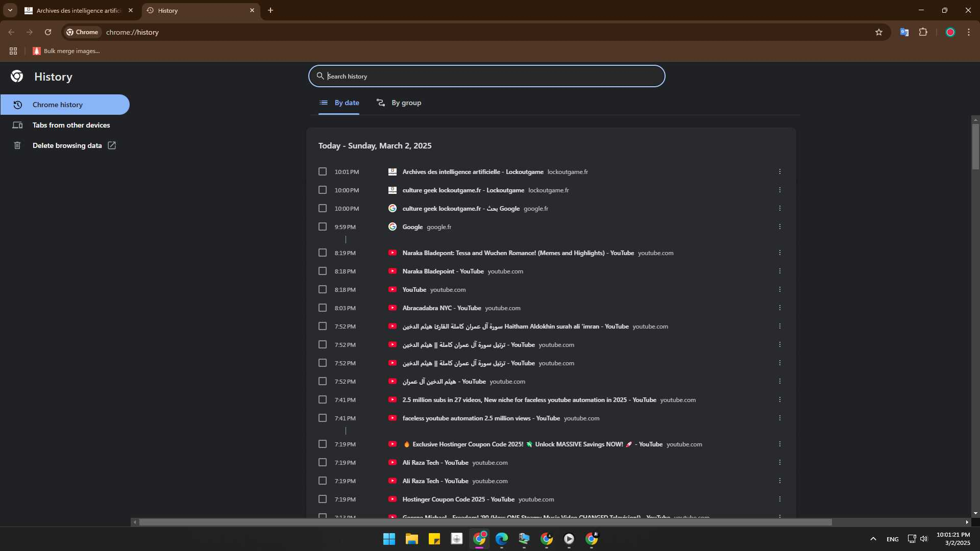
Task: Tick checkbox for Naraka Bladepoint Tessa and Wuchen
Action: (323, 253)
